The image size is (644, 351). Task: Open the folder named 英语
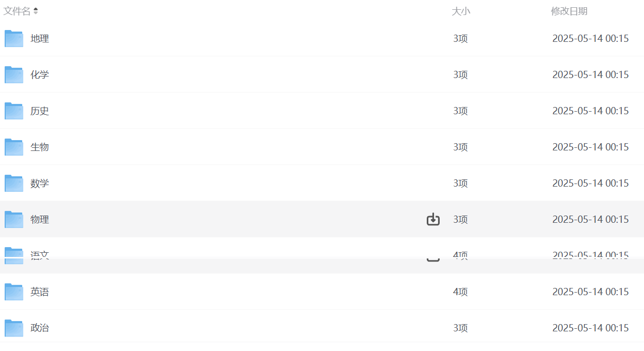[40, 292]
